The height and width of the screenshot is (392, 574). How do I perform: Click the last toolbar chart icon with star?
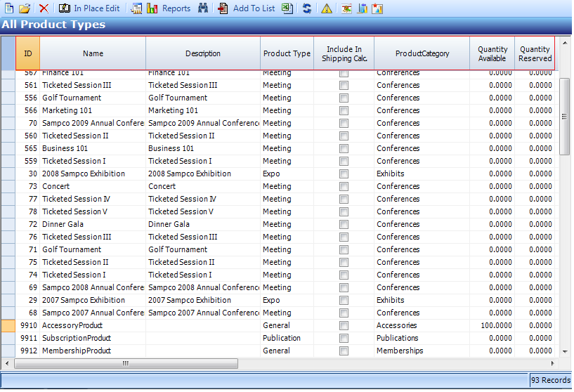(x=377, y=8)
